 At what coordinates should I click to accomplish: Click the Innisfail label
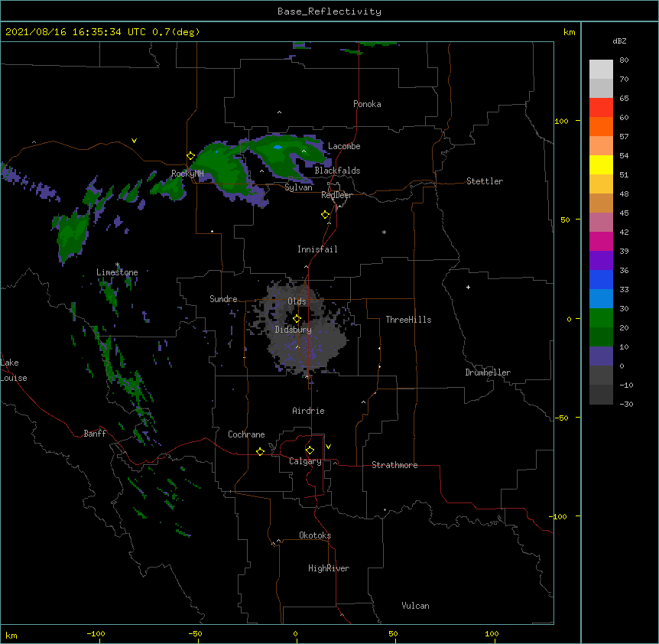(x=317, y=249)
